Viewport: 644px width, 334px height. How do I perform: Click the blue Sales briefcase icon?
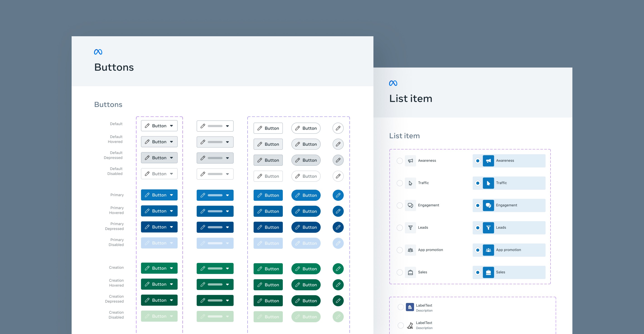click(488, 272)
